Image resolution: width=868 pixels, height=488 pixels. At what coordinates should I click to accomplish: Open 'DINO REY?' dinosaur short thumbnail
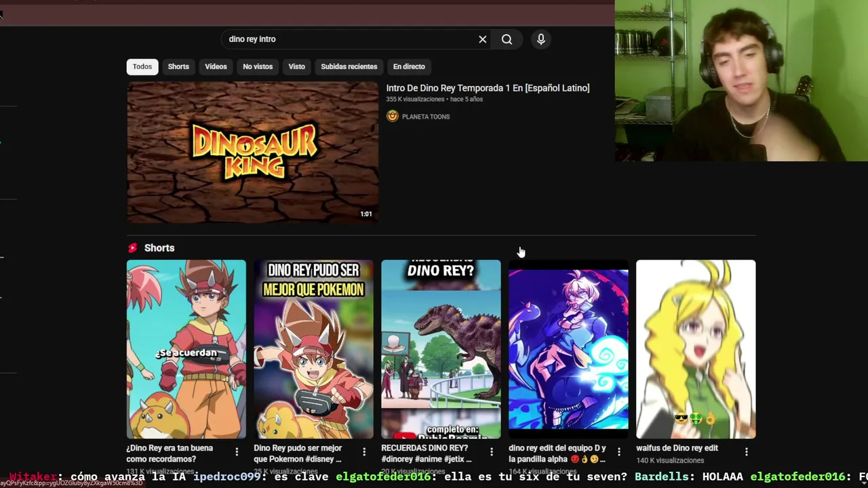441,349
